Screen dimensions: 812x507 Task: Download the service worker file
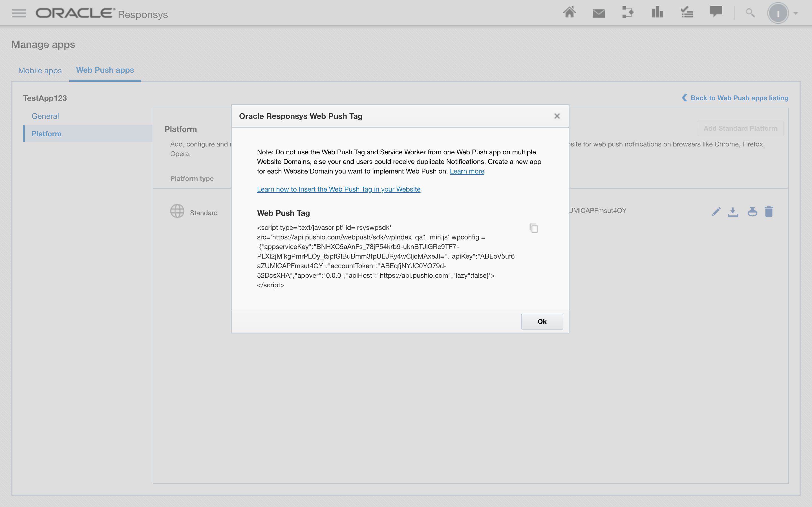(734, 211)
